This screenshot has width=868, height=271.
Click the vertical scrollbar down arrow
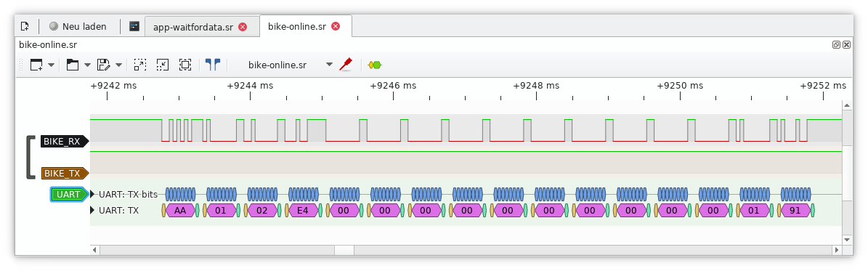[846, 240]
